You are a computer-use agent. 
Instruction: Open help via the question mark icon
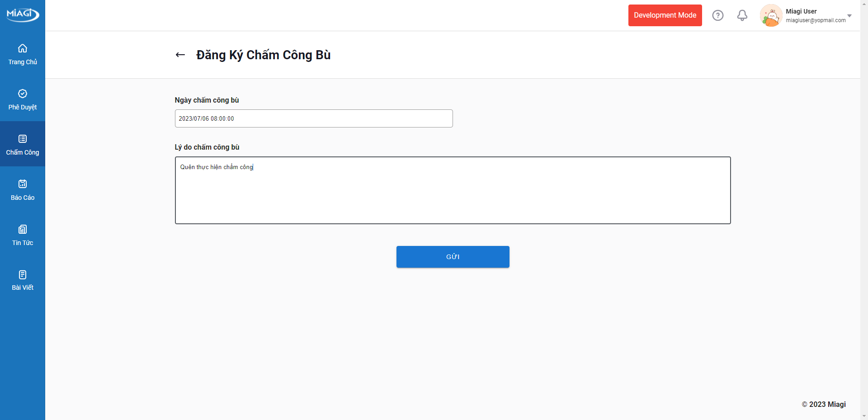point(717,15)
